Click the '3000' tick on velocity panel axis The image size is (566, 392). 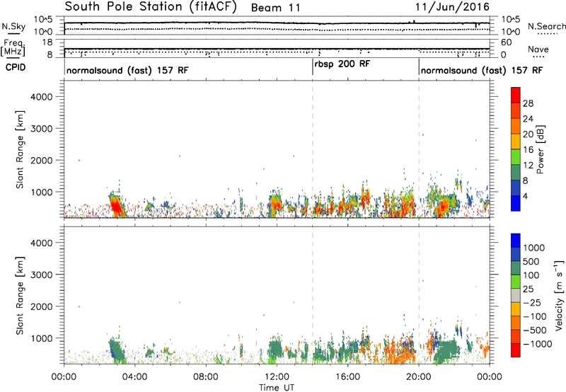(x=41, y=275)
